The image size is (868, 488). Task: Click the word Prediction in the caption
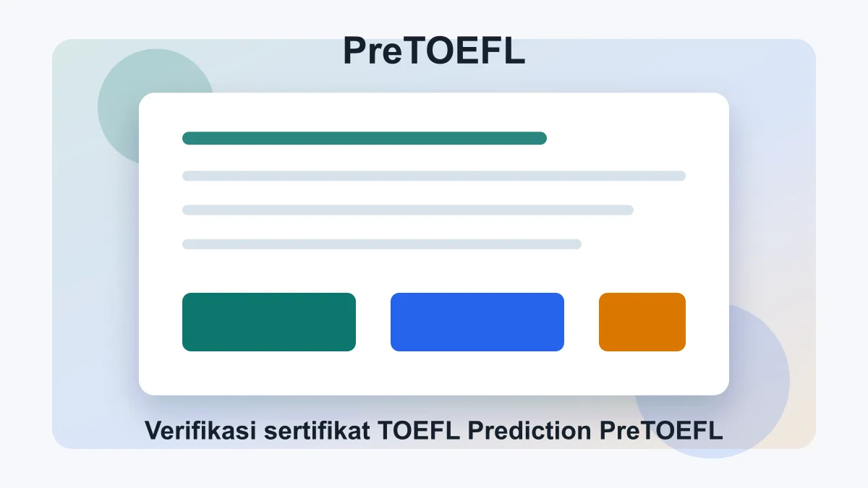tap(530, 431)
